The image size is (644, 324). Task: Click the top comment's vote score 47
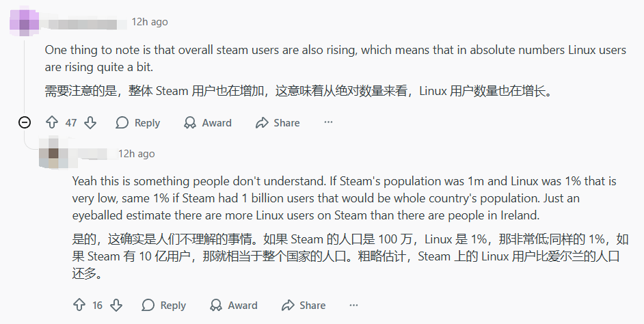tap(71, 123)
